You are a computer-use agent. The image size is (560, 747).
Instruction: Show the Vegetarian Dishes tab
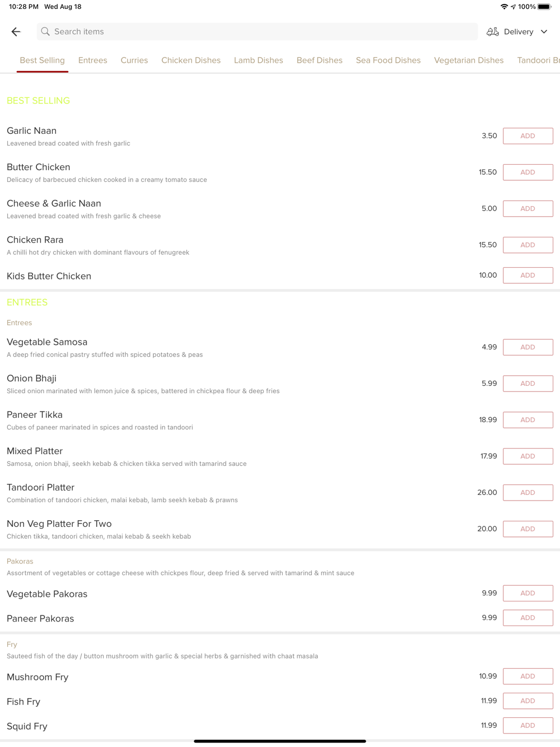[469, 60]
